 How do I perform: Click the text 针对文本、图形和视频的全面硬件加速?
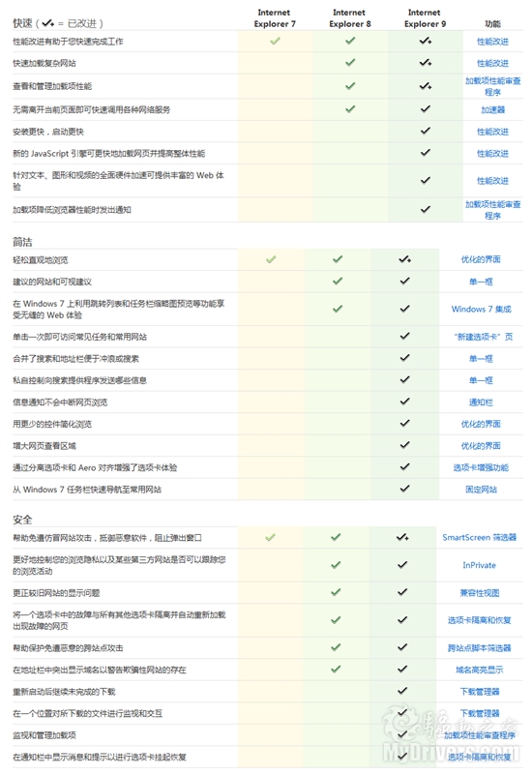(x=118, y=180)
